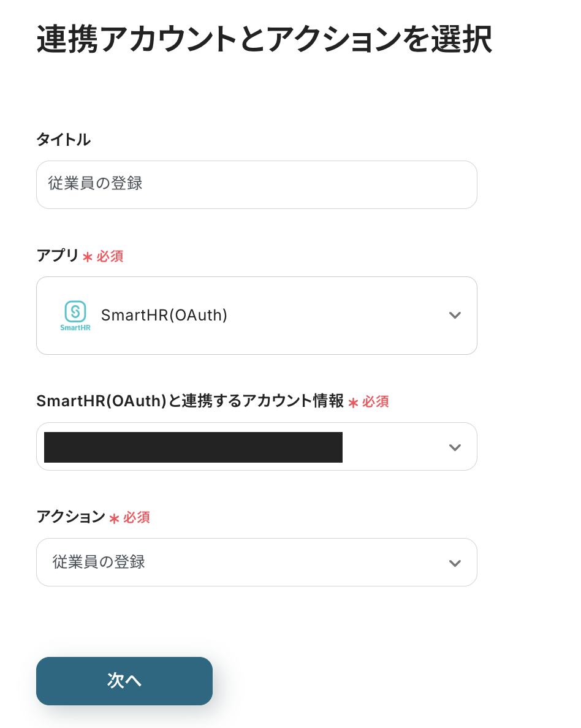Screen dimensions: 581x728
Task: Click the 必須 text beside アプリ
Action: click(x=110, y=256)
